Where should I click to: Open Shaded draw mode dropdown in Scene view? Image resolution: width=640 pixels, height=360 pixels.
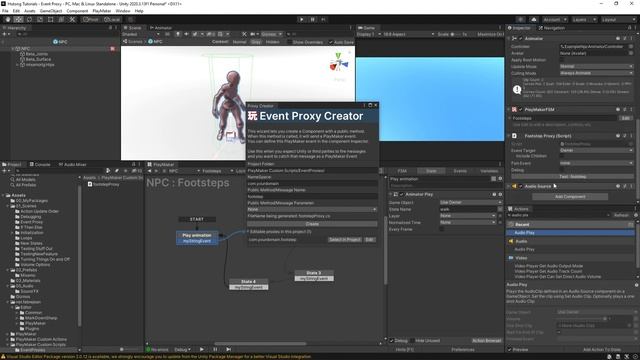141,34
